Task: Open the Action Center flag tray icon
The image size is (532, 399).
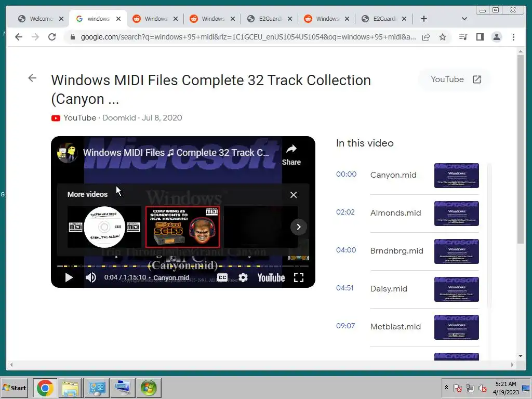Action: click(457, 388)
